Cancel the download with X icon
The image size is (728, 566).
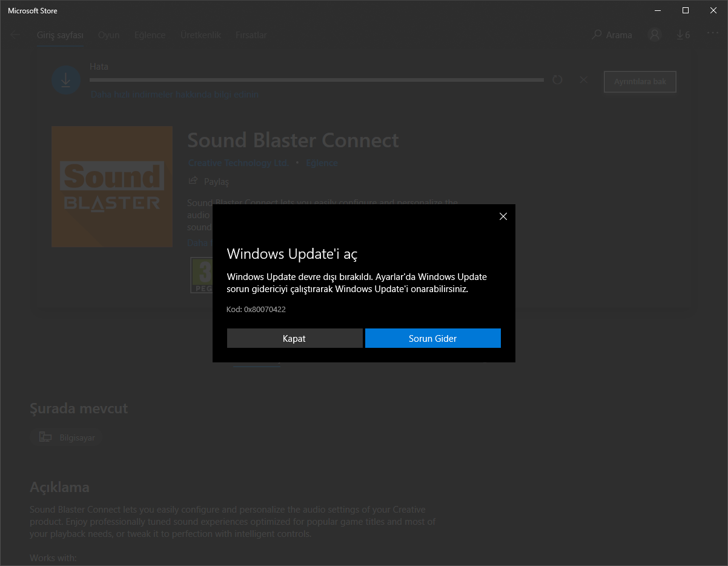click(x=583, y=80)
